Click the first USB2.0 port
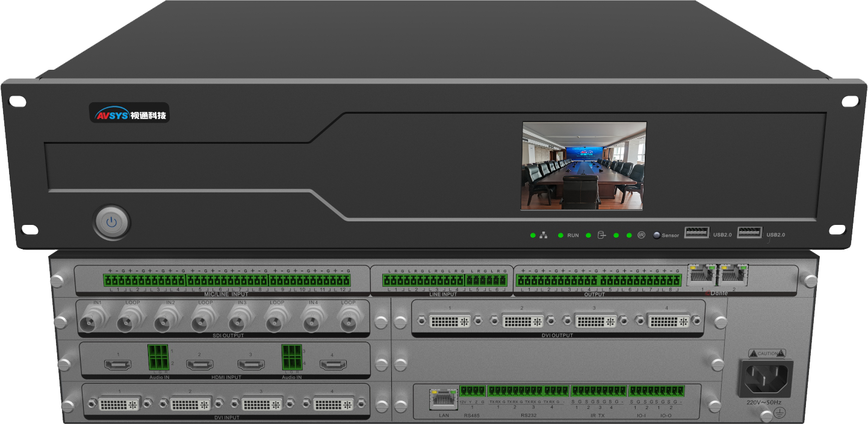 coord(696,232)
